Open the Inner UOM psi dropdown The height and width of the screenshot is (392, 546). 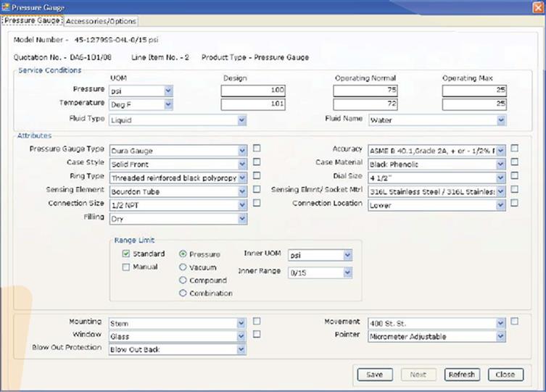coord(320,255)
